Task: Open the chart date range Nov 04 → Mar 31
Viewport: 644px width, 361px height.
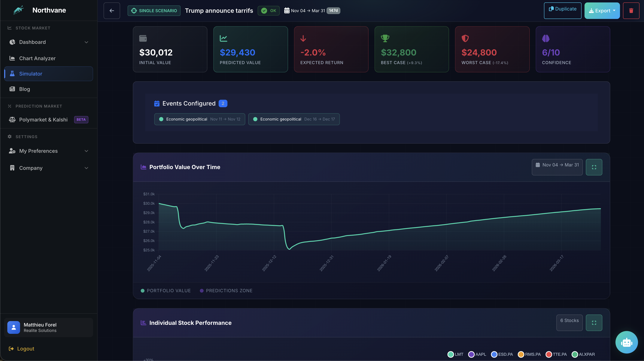Action: point(557,167)
